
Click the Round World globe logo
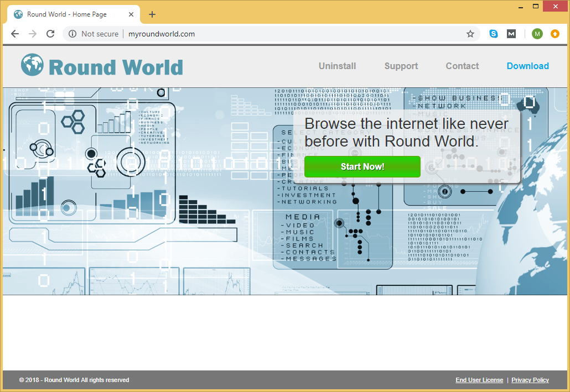coord(32,65)
